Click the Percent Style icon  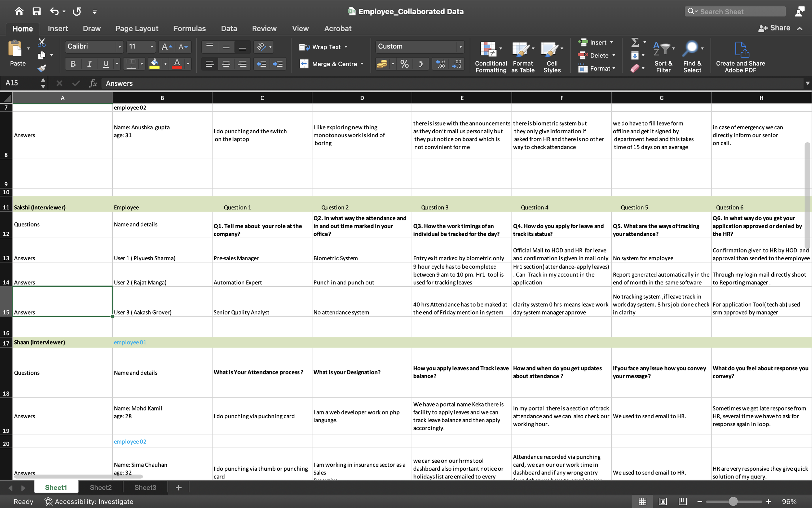[x=404, y=64]
